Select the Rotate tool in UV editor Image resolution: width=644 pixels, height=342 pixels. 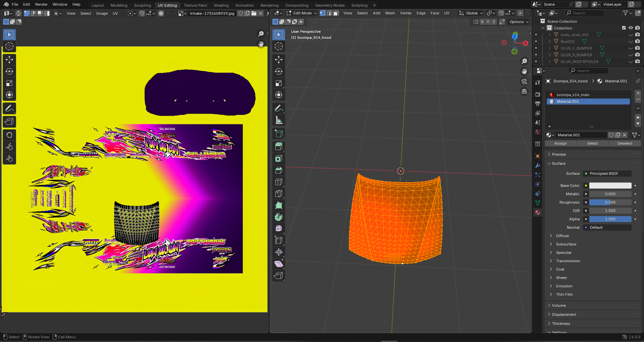coord(9,71)
